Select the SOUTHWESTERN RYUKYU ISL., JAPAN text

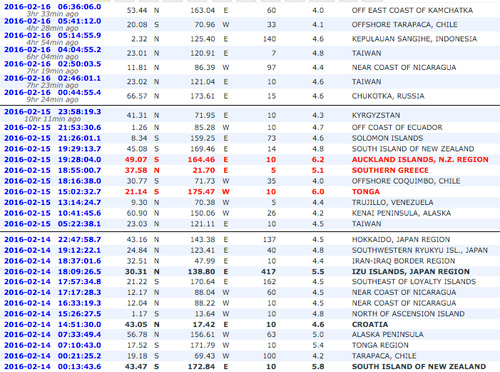(x=420, y=250)
